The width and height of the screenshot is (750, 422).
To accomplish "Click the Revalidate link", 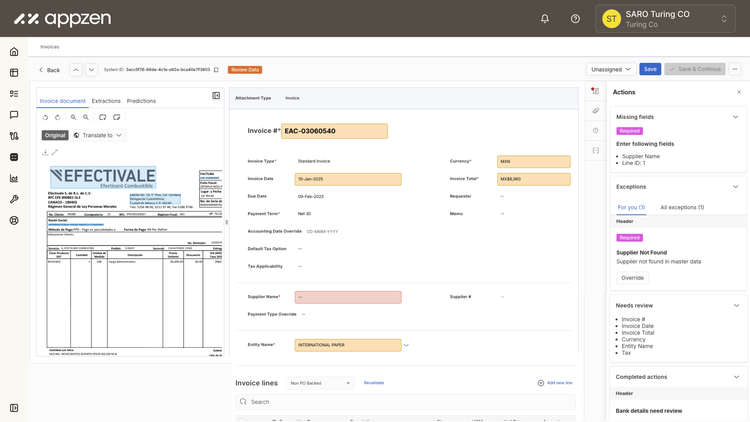I will (x=374, y=383).
